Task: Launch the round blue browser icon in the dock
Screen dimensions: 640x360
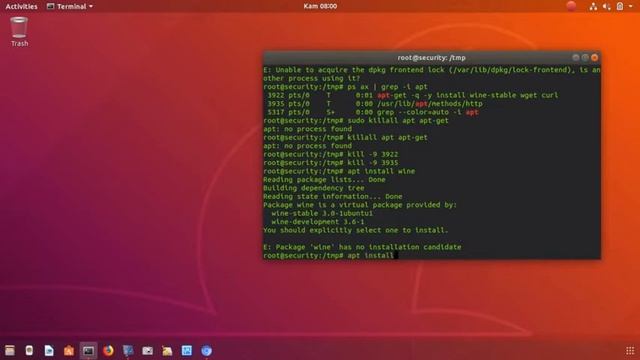Action: click(x=206, y=350)
